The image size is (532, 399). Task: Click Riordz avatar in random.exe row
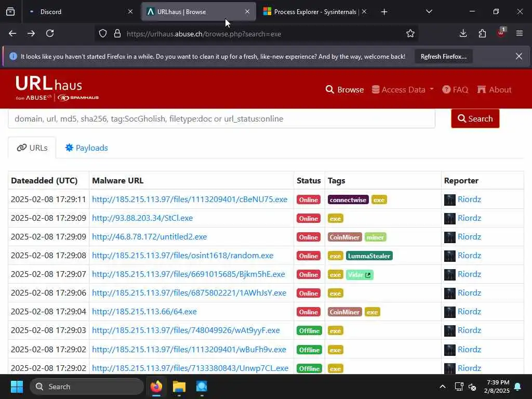coord(449,256)
